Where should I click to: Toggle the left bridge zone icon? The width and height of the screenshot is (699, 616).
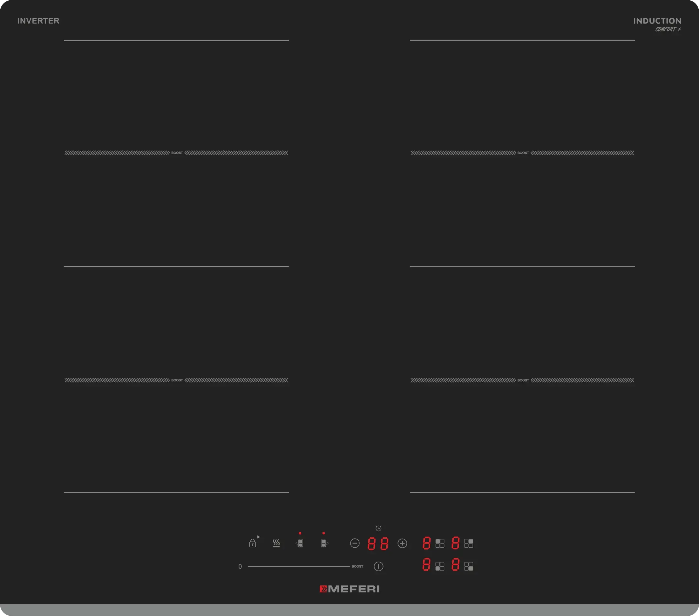300,543
